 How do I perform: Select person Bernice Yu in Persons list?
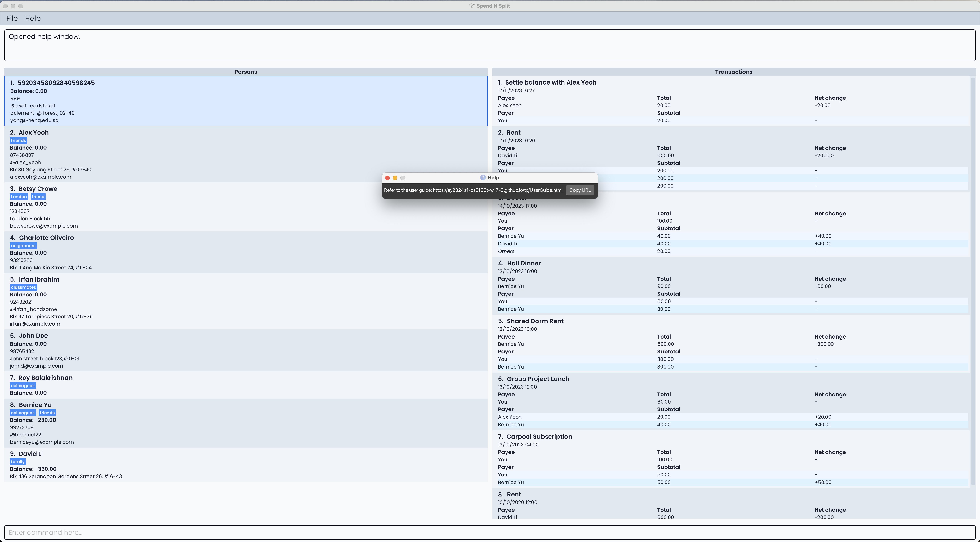coord(246,423)
